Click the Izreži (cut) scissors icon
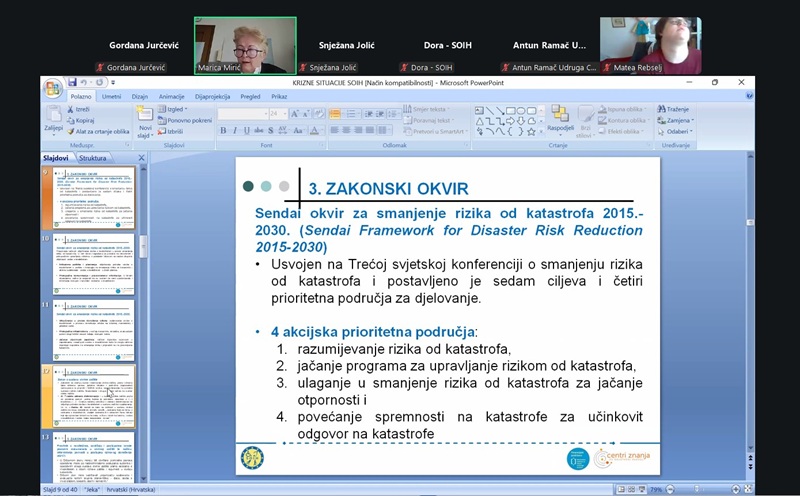This screenshot has width=800, height=496. coord(71,109)
